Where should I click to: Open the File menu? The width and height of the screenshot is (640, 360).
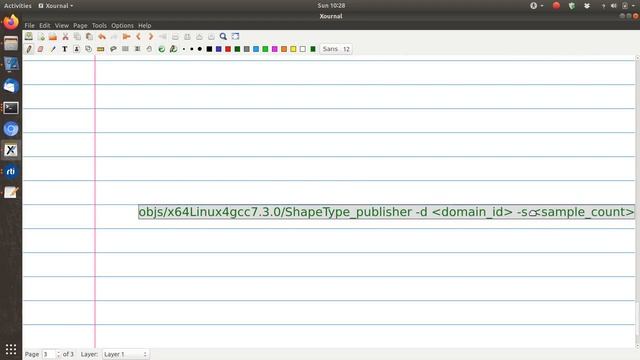29,25
